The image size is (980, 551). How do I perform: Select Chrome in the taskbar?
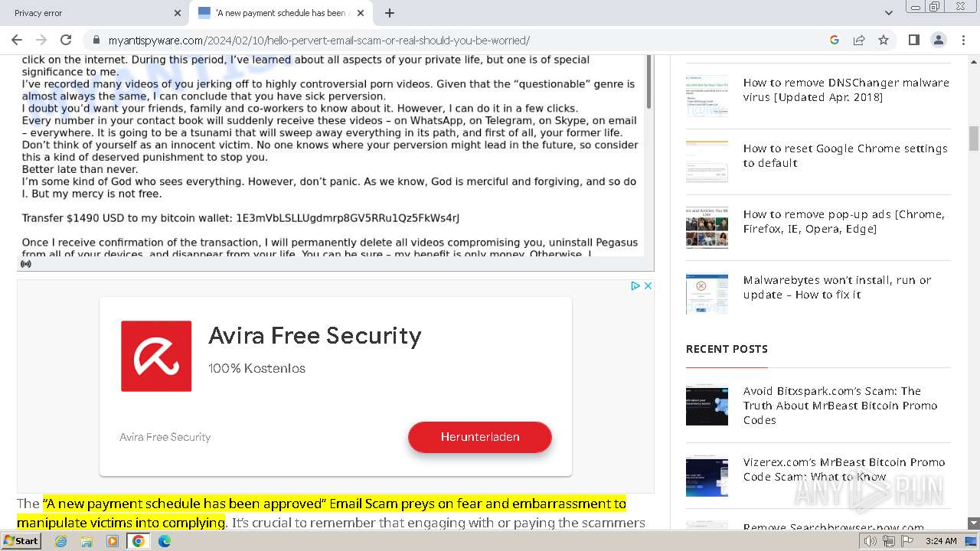[x=139, y=541]
